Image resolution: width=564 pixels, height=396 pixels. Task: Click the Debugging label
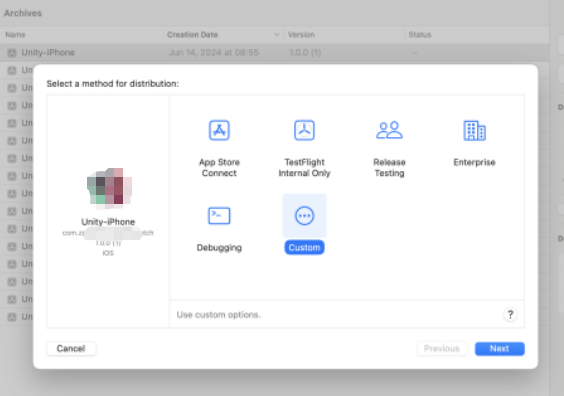pyautogui.click(x=219, y=247)
